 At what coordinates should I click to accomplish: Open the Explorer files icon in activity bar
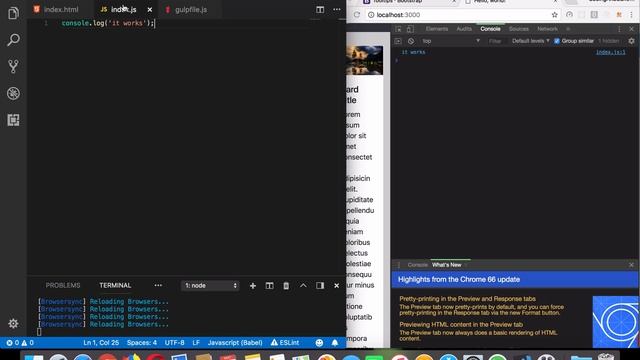point(13,13)
